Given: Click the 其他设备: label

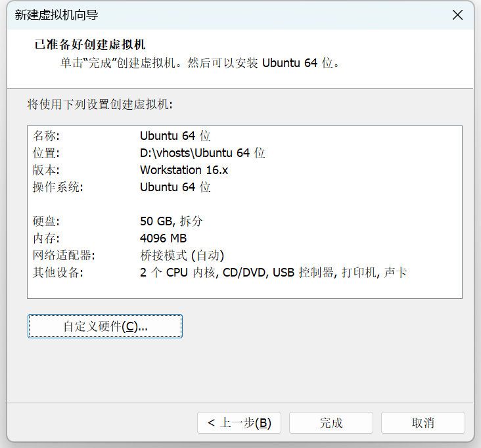Looking at the screenshot, I should tap(58, 273).
